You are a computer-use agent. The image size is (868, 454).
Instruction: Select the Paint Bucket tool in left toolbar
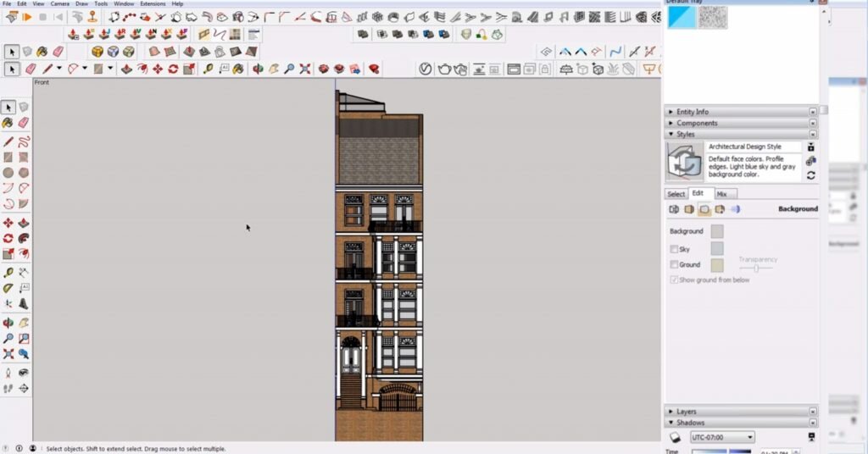pos(8,123)
